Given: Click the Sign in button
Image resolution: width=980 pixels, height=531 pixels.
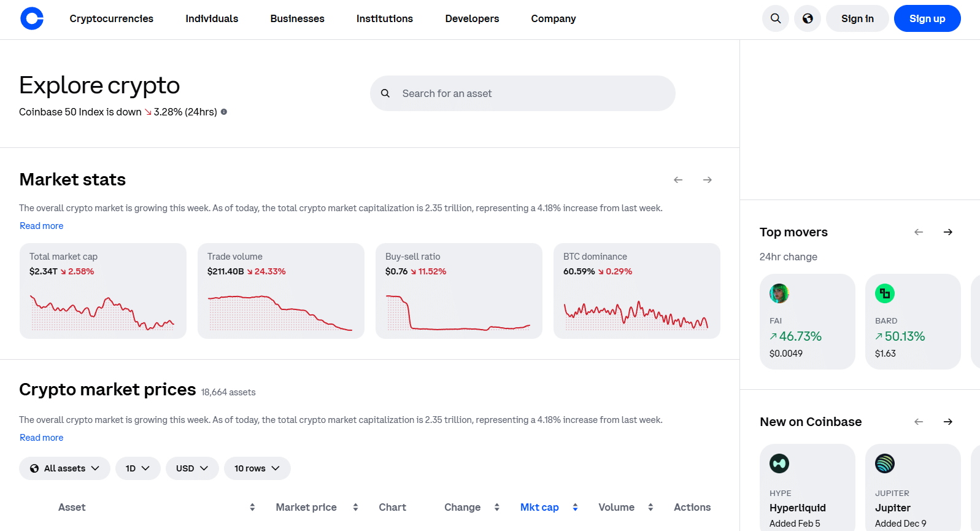Looking at the screenshot, I should click(857, 18).
